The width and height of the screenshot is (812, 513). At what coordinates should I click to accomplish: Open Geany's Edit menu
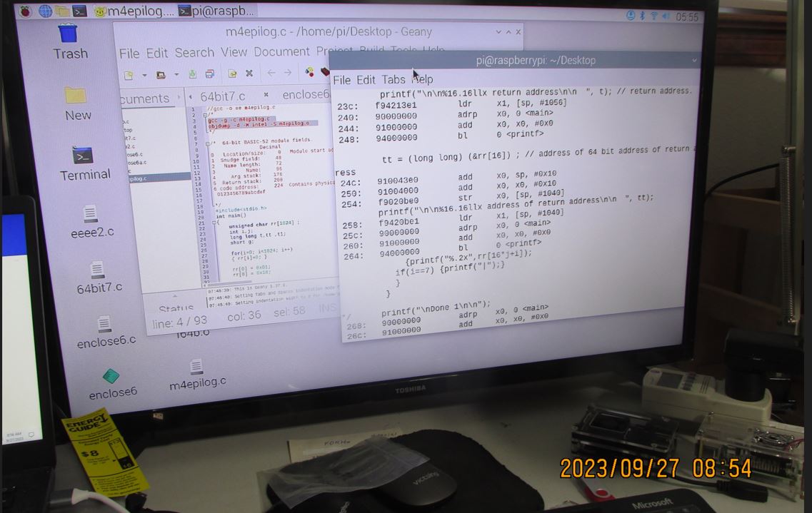pyautogui.click(x=156, y=53)
